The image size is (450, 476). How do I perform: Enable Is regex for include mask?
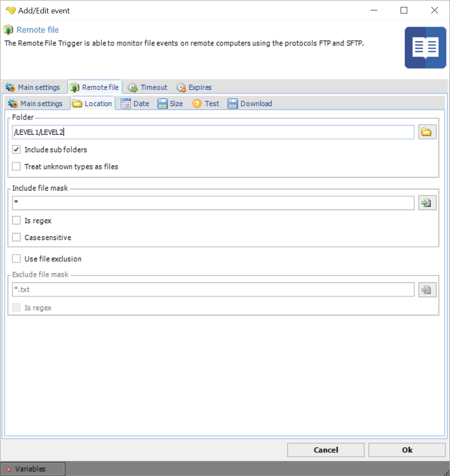16,221
